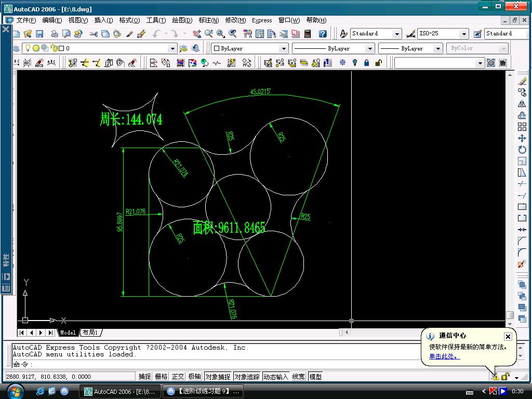Screen dimensions: 532x399
Task: Select the Erase tool in Modify toolbar
Action: (522, 81)
